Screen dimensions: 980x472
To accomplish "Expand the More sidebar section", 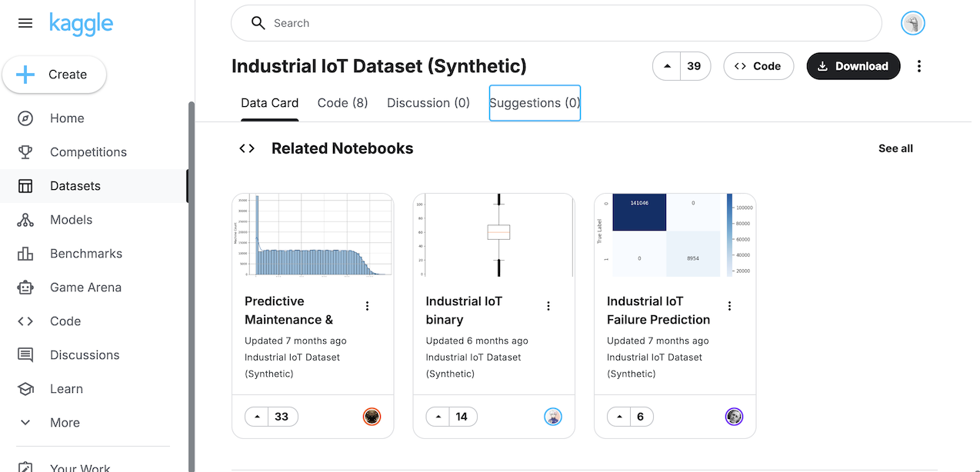I will (65, 423).
